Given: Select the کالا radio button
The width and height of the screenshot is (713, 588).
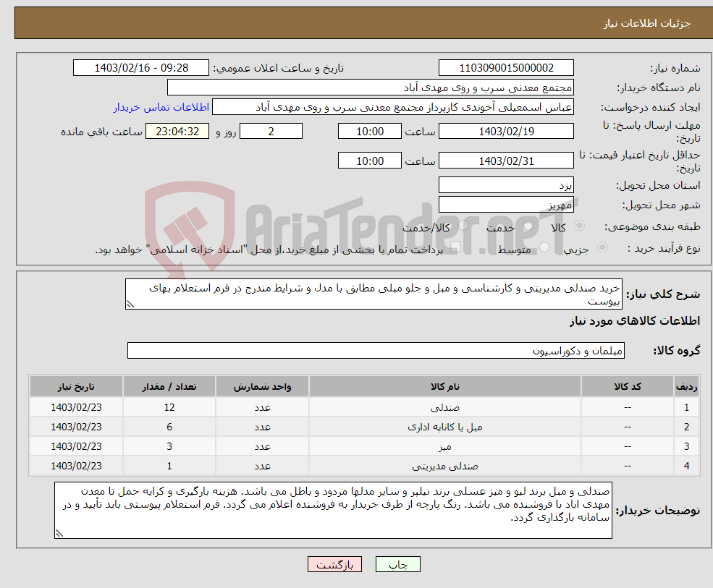Looking at the screenshot, I should point(580,226).
